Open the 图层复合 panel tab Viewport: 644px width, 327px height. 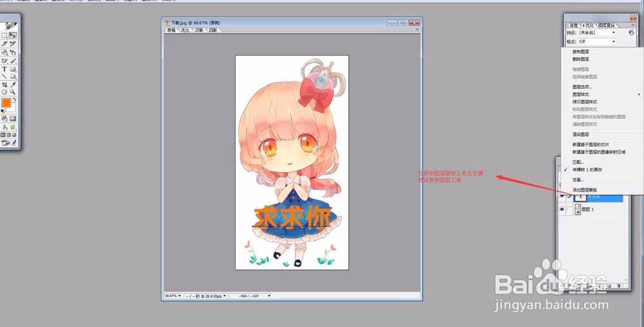point(606,26)
